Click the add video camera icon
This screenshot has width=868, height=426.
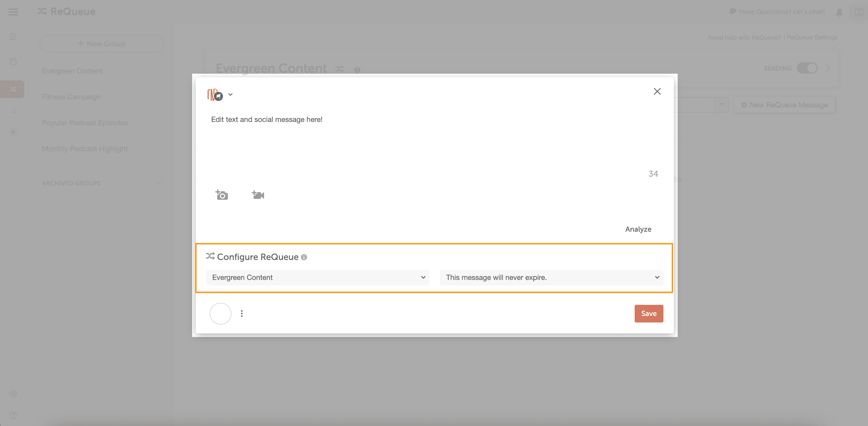258,195
